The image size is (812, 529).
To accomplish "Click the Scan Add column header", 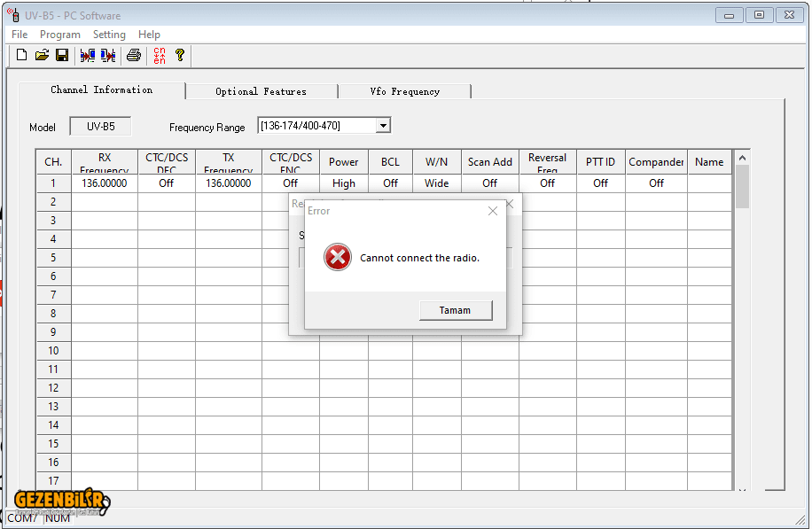I will 490,162.
